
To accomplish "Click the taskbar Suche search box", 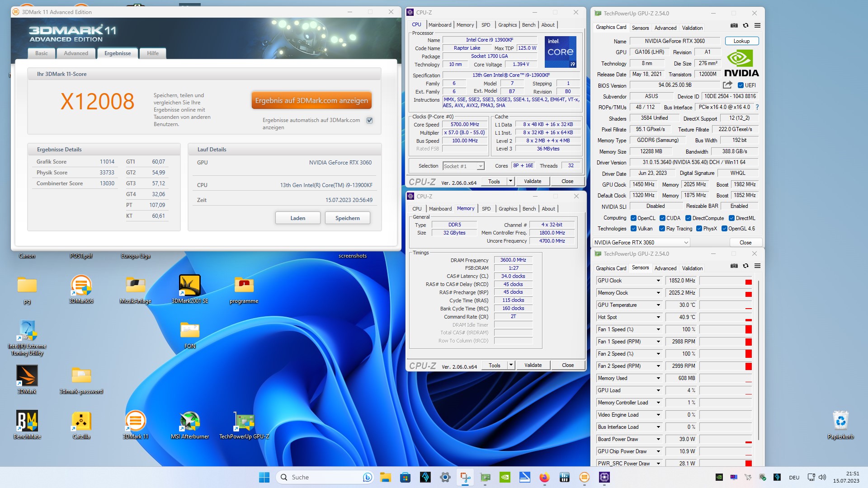I will click(x=325, y=477).
